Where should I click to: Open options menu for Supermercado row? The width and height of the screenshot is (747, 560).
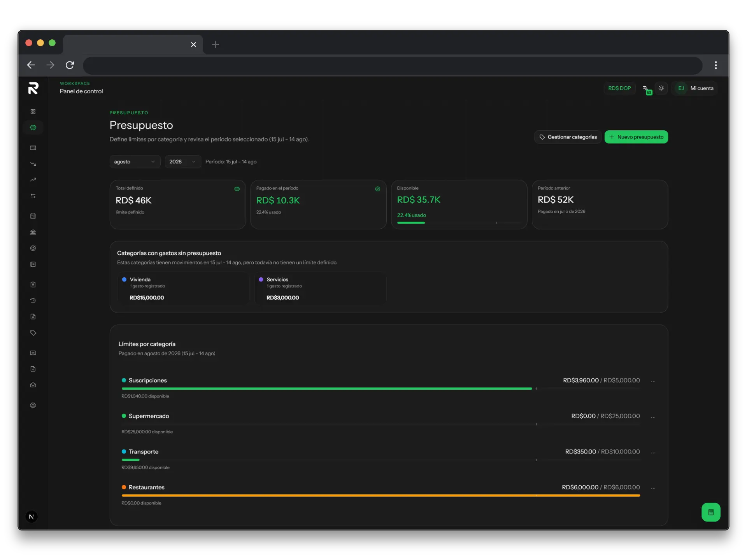[x=653, y=416]
